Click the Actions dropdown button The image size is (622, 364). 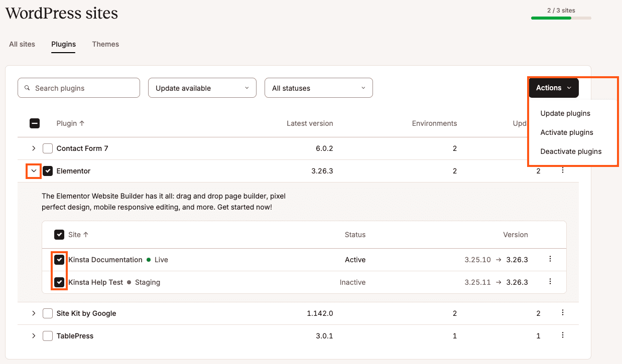click(x=554, y=88)
